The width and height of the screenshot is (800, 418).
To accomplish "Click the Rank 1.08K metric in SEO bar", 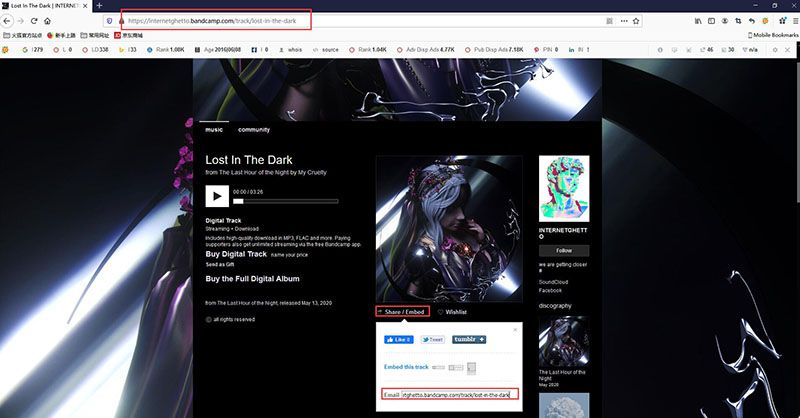I will pyautogui.click(x=166, y=50).
